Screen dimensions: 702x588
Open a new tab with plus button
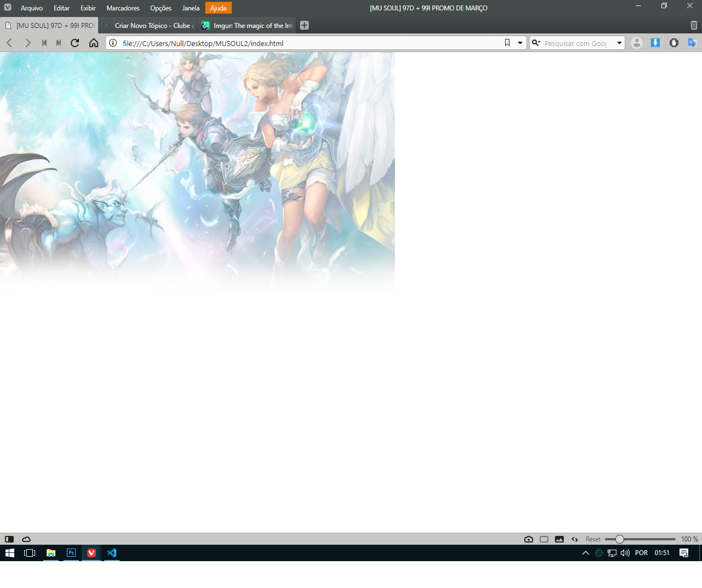[304, 25]
